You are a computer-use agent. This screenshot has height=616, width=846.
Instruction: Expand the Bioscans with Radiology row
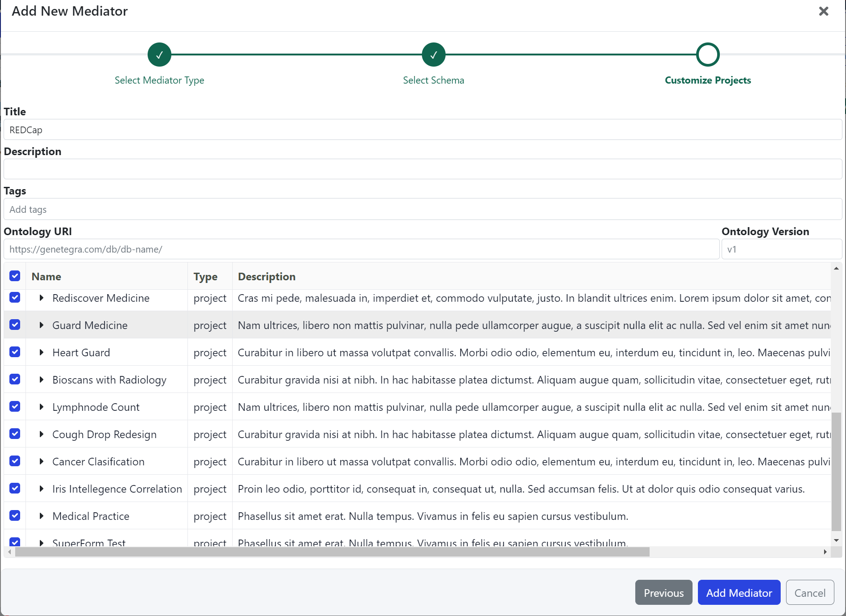(41, 380)
